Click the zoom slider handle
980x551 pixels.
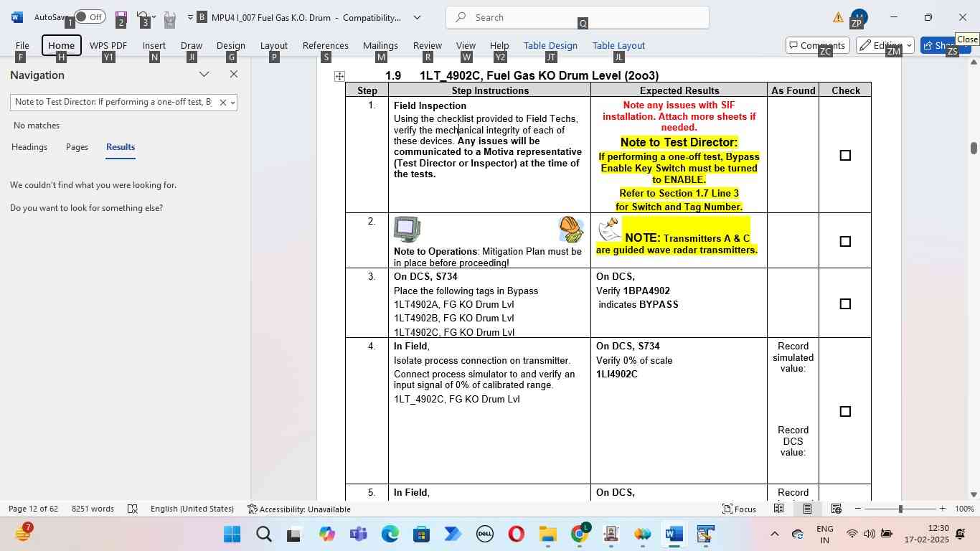tap(900, 509)
